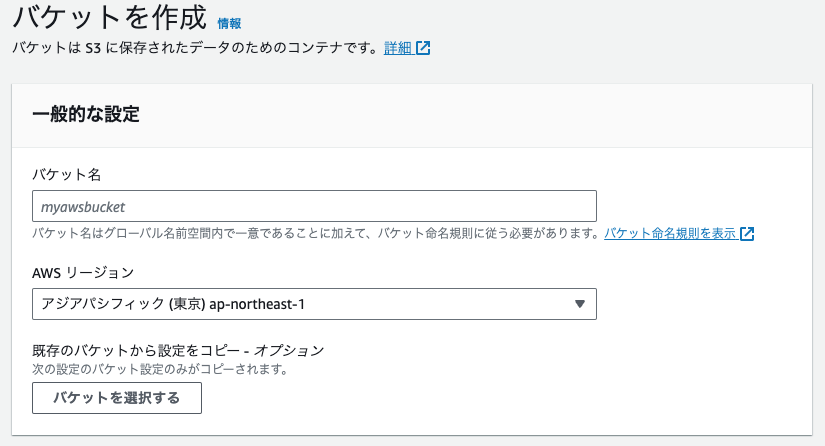Click the 一般的な設定 section heading

coord(86,114)
